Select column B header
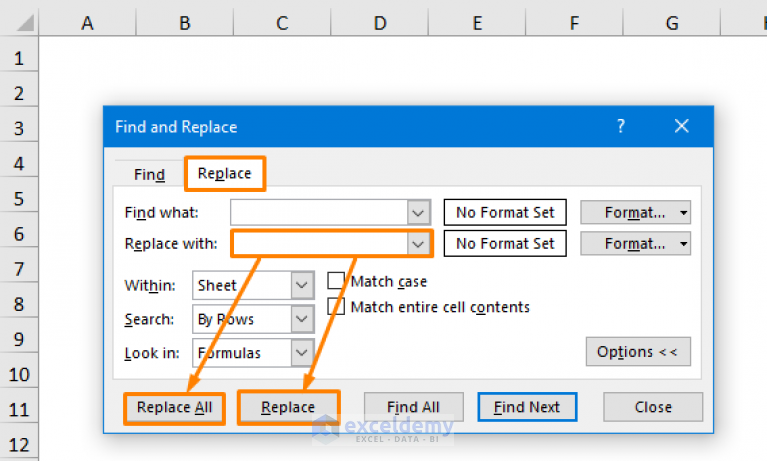This screenshot has height=461, width=767. pos(185,23)
